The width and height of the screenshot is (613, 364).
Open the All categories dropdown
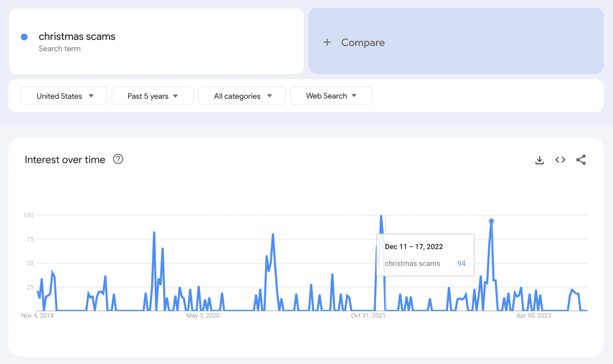point(242,95)
